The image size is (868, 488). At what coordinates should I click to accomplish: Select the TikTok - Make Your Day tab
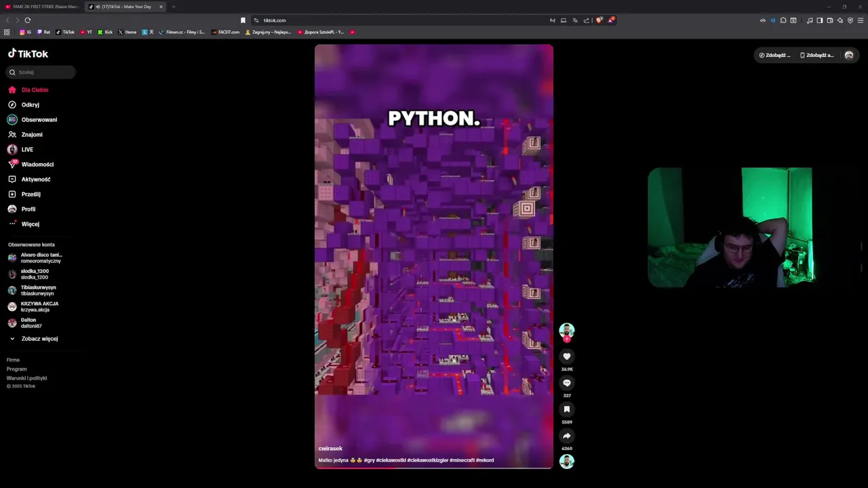pyautogui.click(x=124, y=7)
